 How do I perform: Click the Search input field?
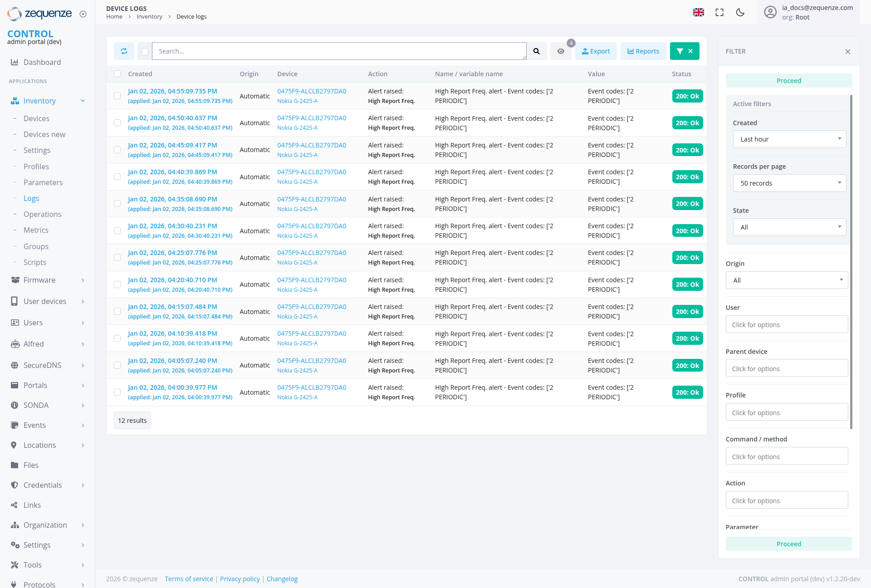coord(339,51)
